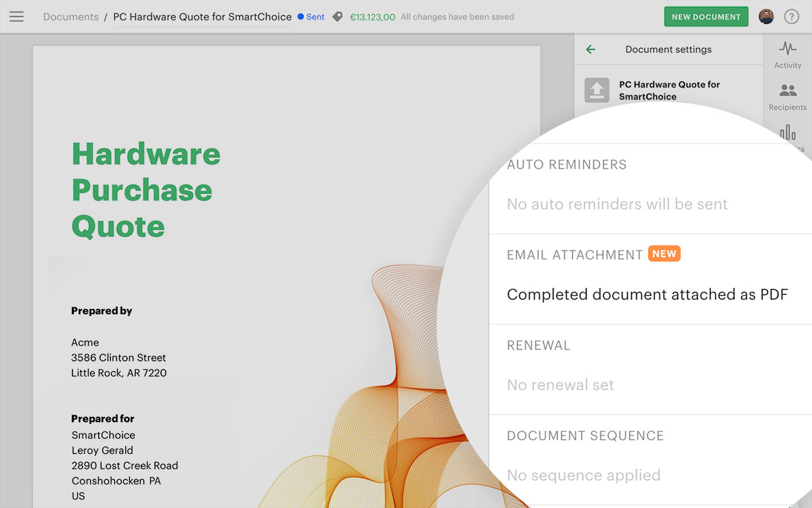The height and width of the screenshot is (508, 812).
Task: Open the user profile avatar
Action: coord(766,17)
